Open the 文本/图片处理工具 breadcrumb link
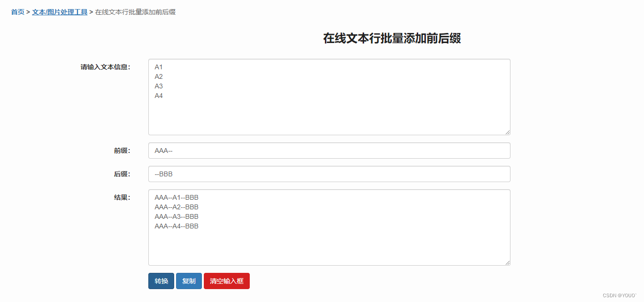The height and width of the screenshot is (302, 644). pos(60,12)
